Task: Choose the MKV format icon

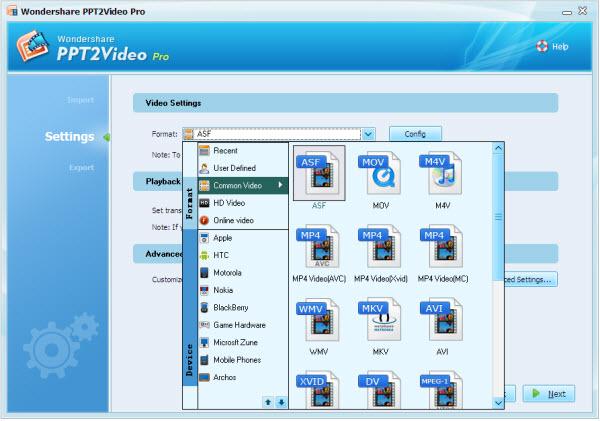Action: (380, 320)
